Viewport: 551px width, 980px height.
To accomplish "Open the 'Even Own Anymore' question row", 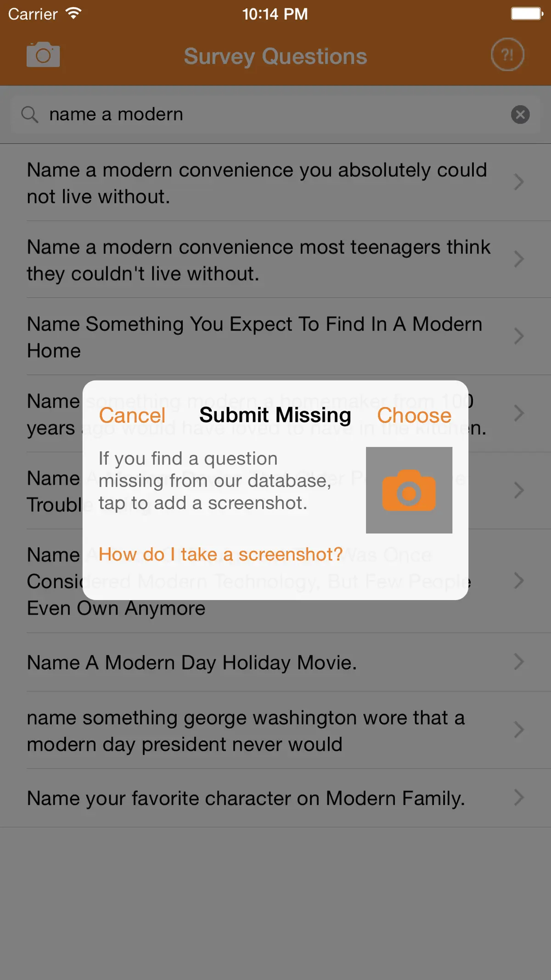I will click(x=275, y=581).
